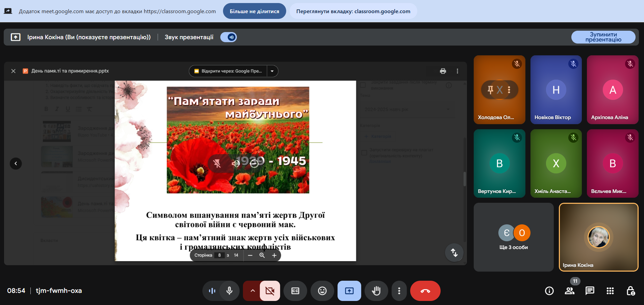Print the presentation file
Image resolution: width=644 pixels, height=305 pixels.
[x=443, y=71]
